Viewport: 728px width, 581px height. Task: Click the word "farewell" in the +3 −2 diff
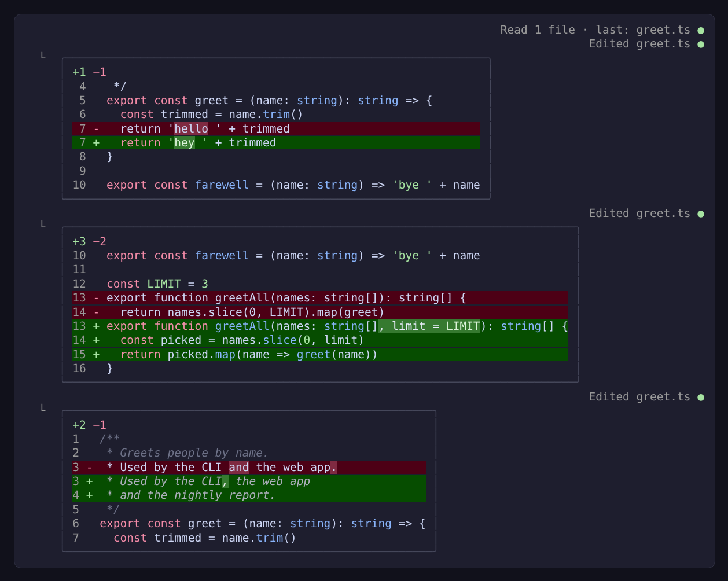tap(222, 255)
